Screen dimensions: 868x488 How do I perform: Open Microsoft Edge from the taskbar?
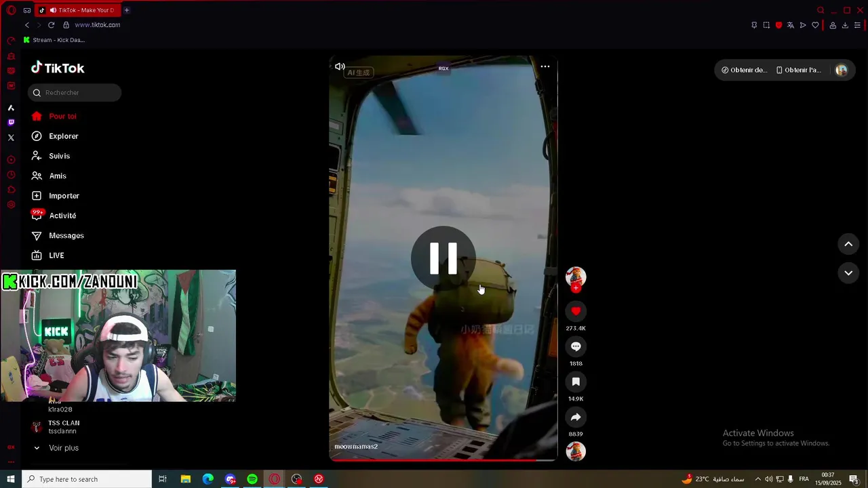click(208, 479)
